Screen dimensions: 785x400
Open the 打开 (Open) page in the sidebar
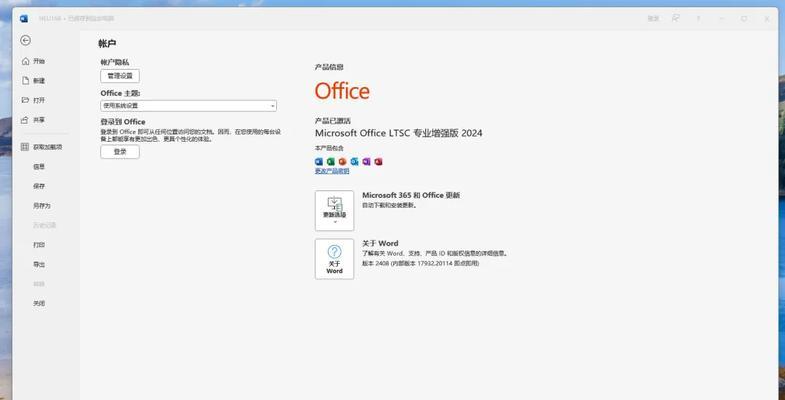click(x=34, y=100)
